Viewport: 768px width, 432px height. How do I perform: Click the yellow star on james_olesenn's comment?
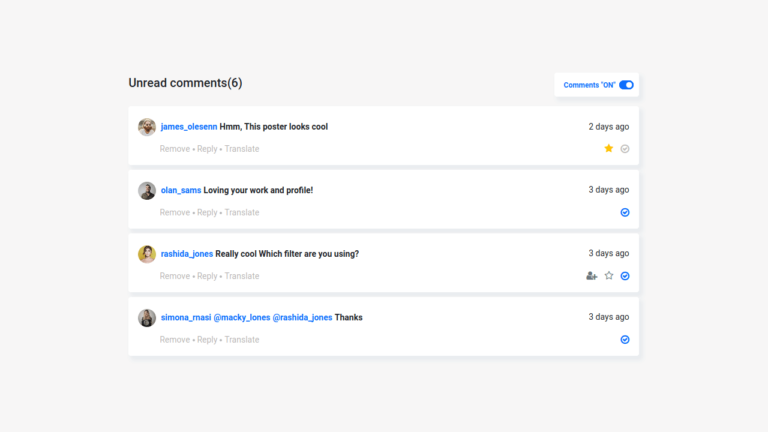(x=609, y=148)
